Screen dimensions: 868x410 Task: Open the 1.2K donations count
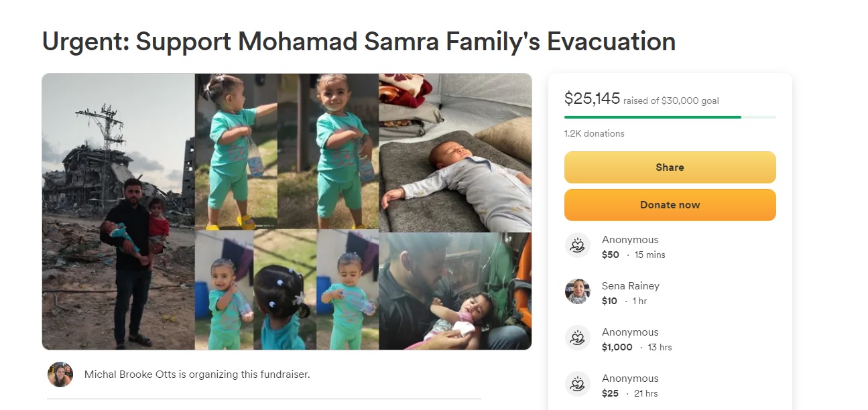point(594,133)
